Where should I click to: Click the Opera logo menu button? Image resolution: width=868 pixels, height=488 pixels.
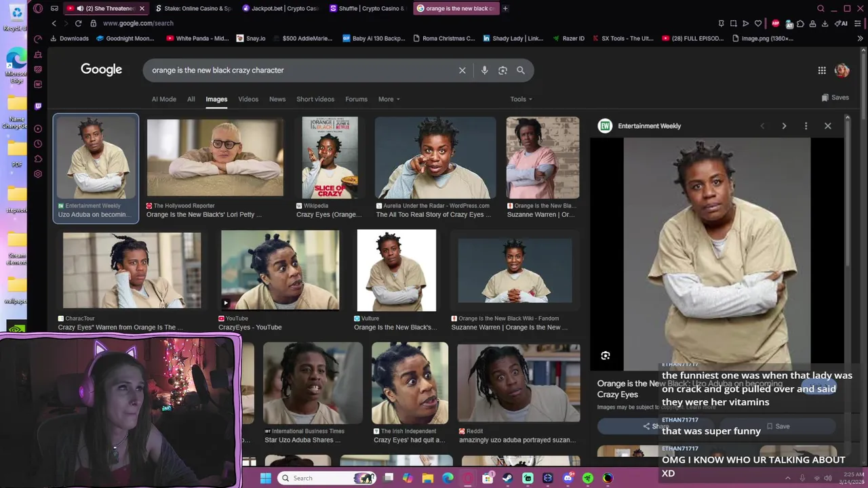pyautogui.click(x=38, y=8)
